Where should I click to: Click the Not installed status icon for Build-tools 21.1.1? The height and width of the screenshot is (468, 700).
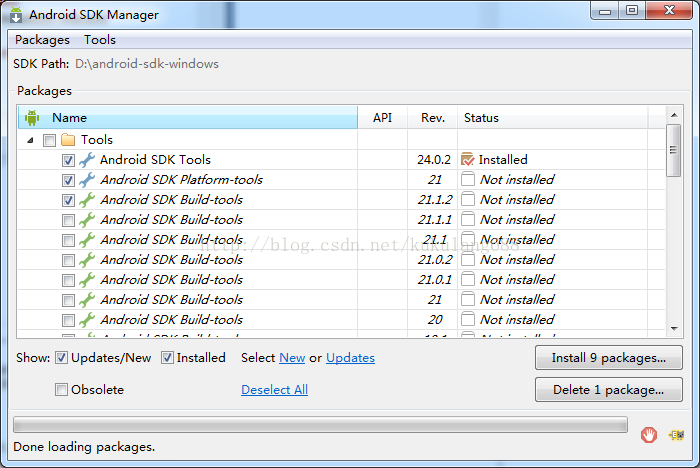467,219
